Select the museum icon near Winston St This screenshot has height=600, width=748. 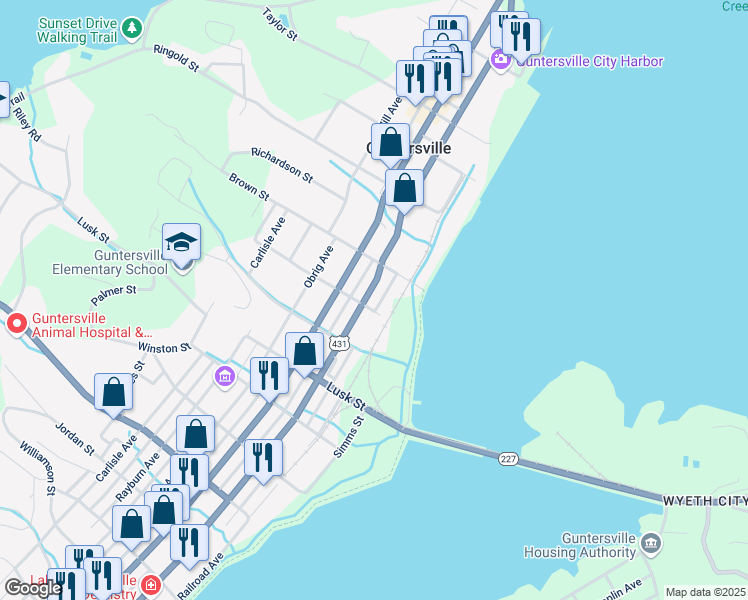tap(225, 376)
